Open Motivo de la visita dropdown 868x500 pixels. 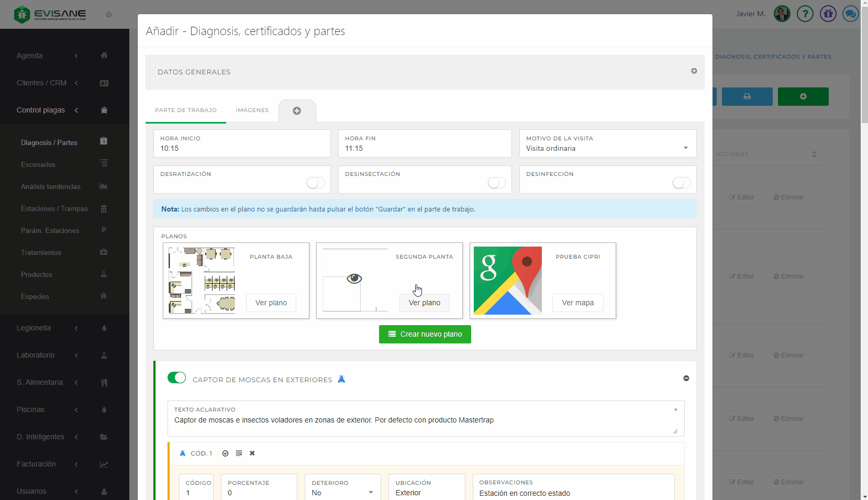pyautogui.click(x=607, y=148)
